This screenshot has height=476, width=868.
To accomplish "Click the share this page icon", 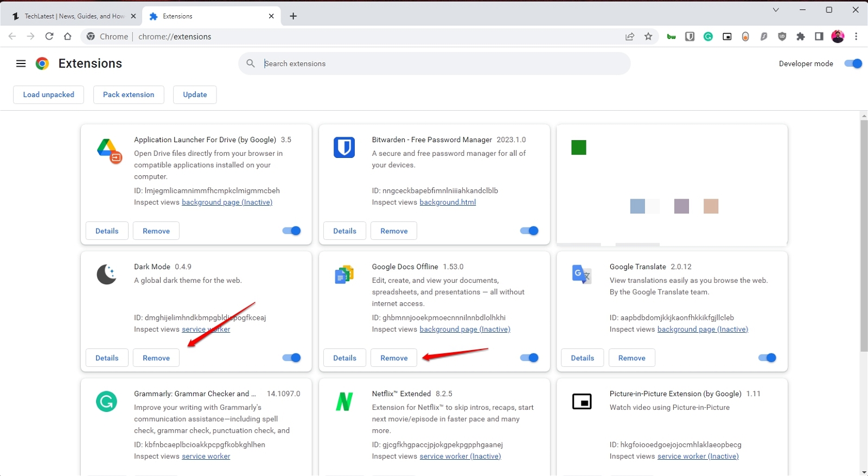I will 630,37.
